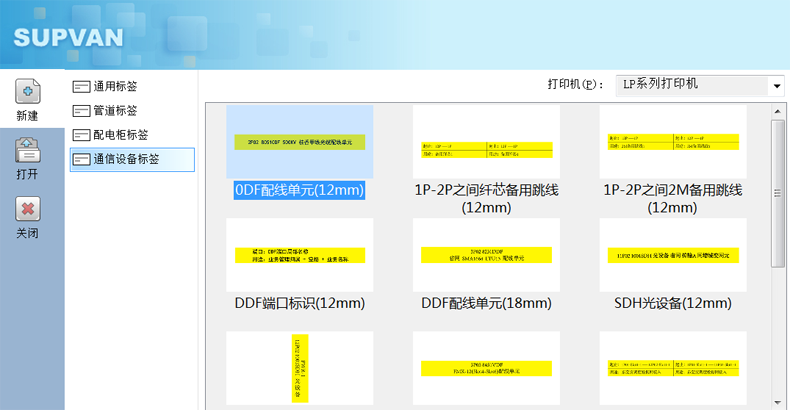Pick the SDH光设备(12mm) template
The image size is (790, 410).
pos(672,255)
